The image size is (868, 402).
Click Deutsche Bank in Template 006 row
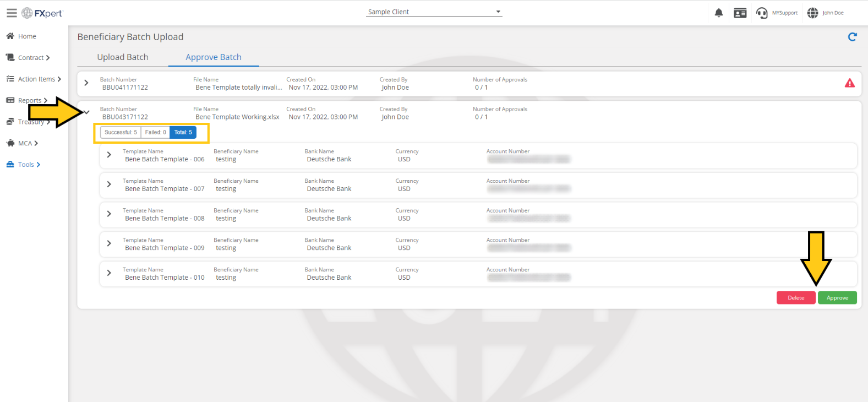(x=329, y=159)
